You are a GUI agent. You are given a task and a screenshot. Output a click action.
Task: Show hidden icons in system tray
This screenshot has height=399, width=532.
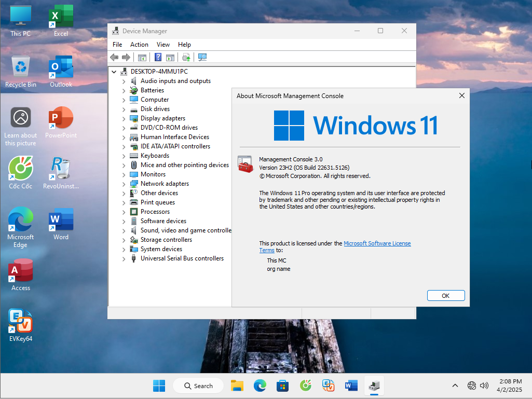[x=455, y=386]
